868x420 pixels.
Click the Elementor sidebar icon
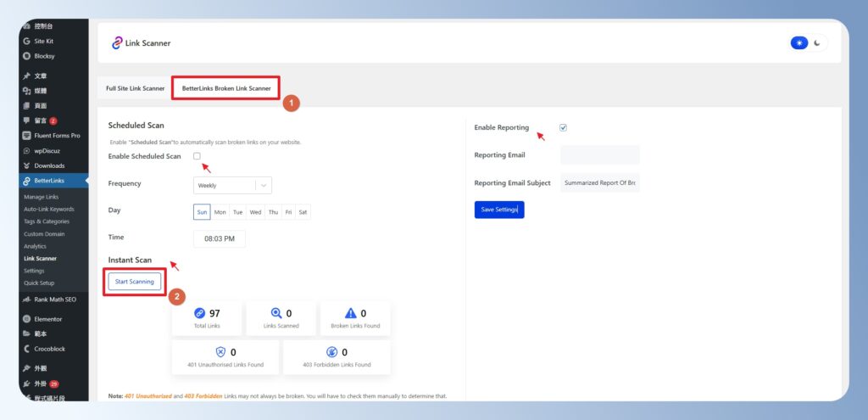(x=26, y=319)
